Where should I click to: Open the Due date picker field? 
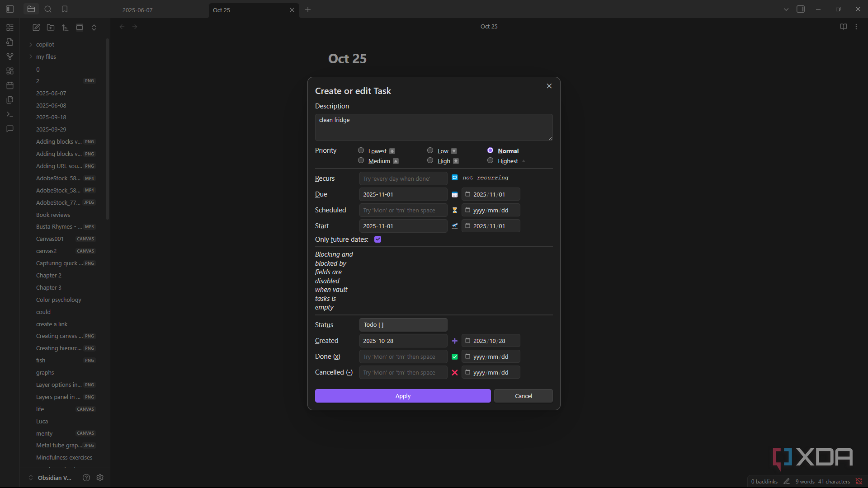coord(491,194)
